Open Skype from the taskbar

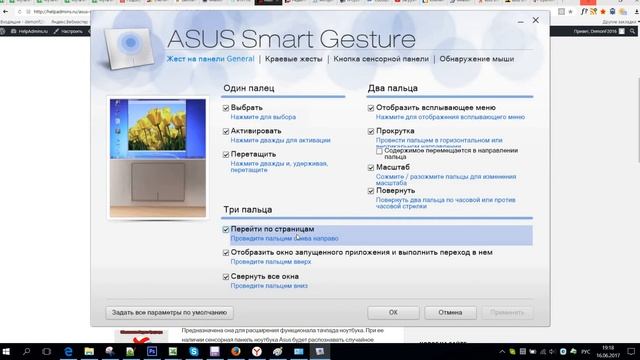[x=193, y=351]
